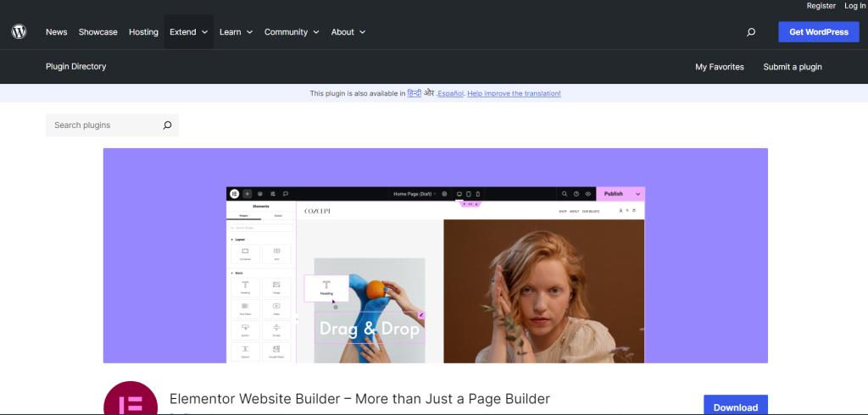This screenshot has width=868, height=415.
Task: Open the Showcase menu item
Action: tap(98, 32)
